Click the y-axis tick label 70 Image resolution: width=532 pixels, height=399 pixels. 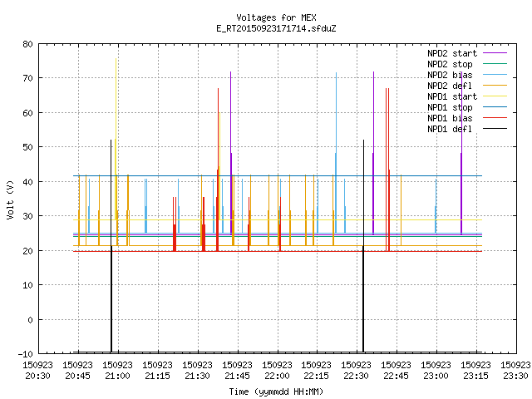pyautogui.click(x=27, y=78)
